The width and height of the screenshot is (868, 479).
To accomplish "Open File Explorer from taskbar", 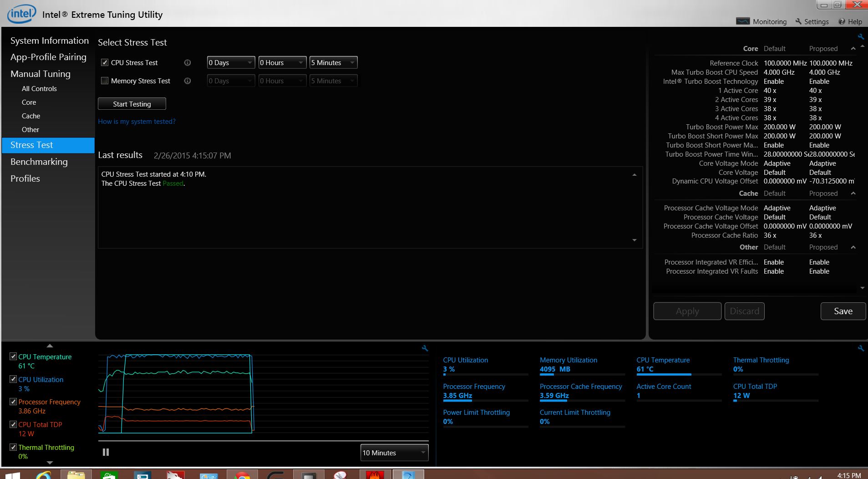I will coord(76,474).
